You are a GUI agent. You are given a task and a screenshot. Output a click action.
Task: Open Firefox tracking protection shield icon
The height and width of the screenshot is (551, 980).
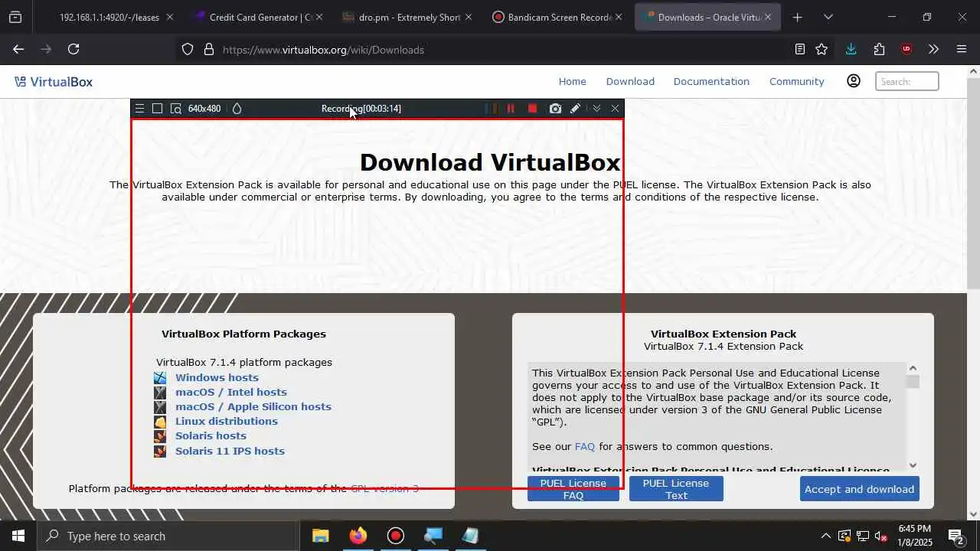coord(188,50)
